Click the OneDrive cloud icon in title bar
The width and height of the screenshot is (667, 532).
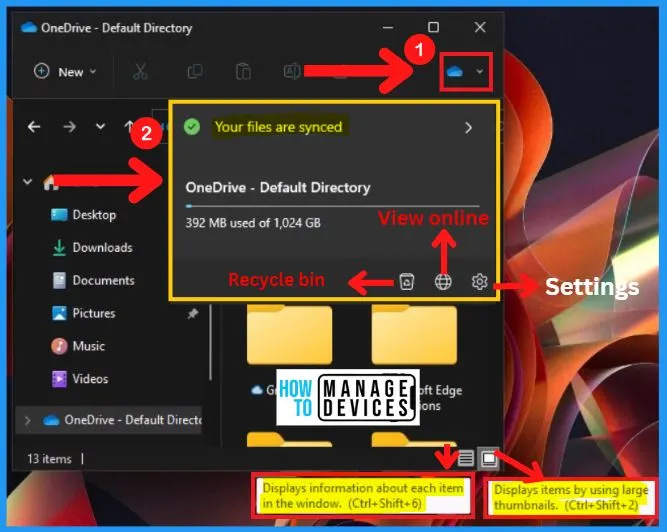[x=29, y=28]
